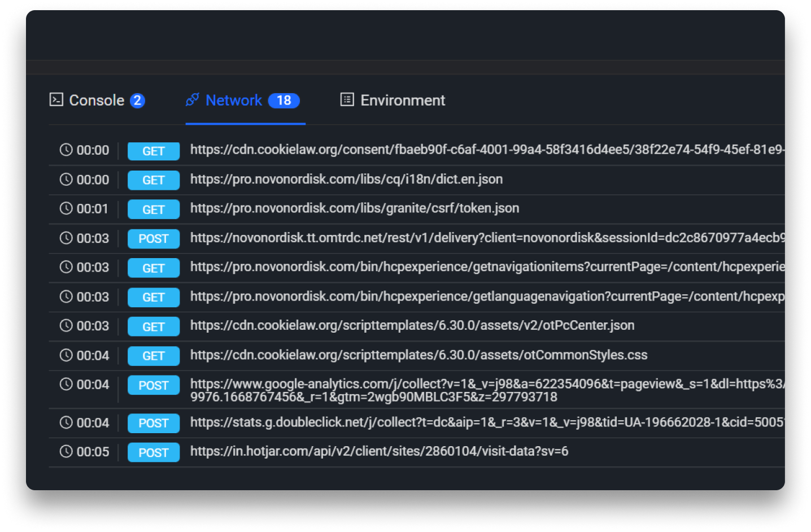
Task: Select the otCommonStyles.css URL
Action: [x=418, y=355]
